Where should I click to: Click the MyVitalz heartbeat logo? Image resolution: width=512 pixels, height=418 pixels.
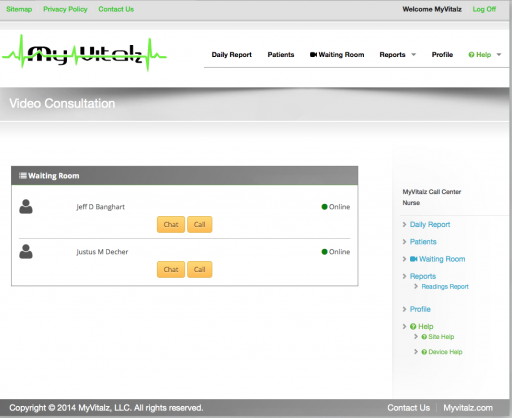(x=84, y=53)
